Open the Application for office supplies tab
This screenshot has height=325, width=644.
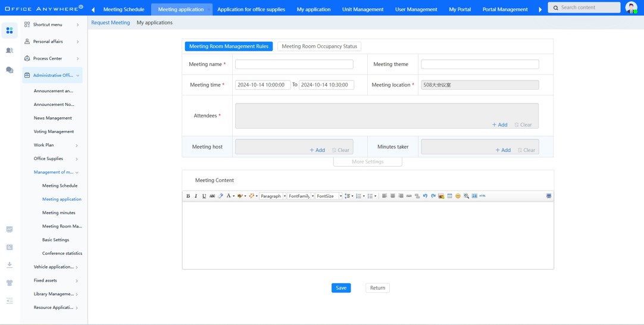coord(251,9)
